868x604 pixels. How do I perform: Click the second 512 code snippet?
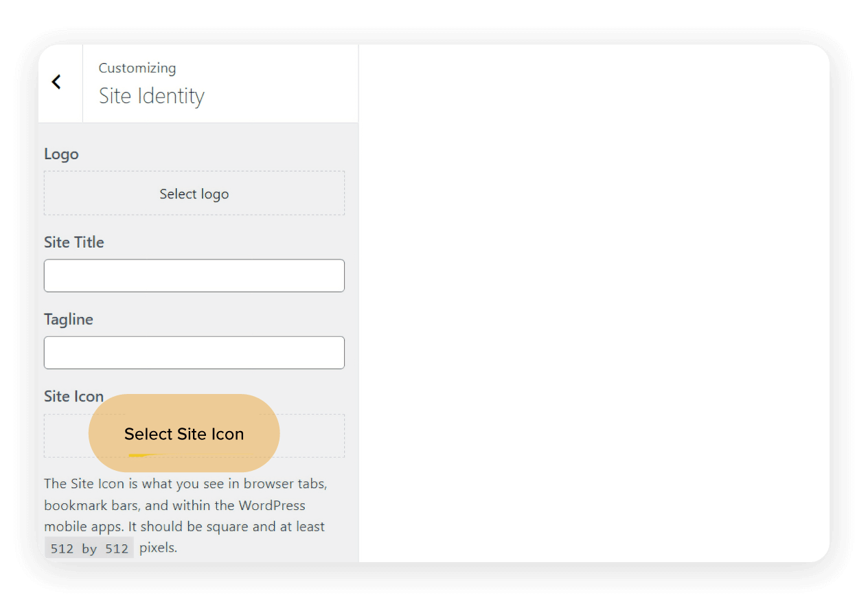tap(115, 548)
